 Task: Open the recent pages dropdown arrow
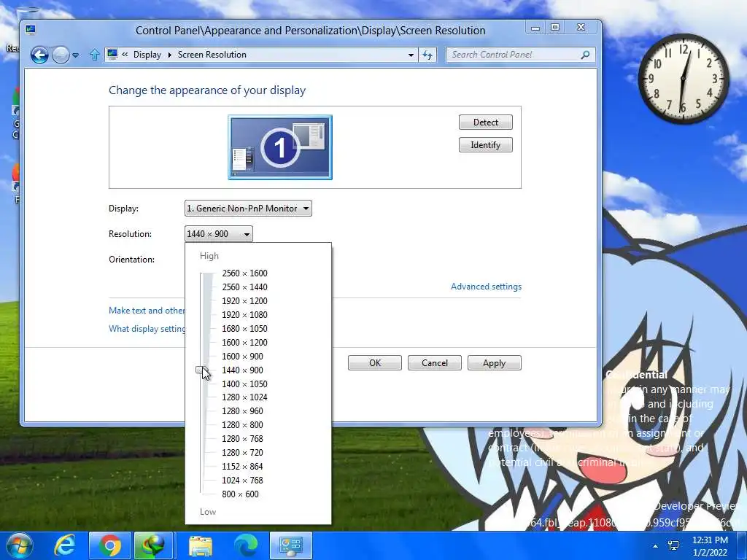[75, 55]
